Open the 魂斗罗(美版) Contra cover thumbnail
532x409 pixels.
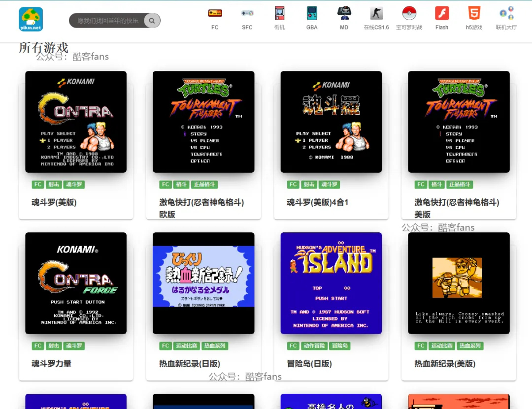[76, 122]
